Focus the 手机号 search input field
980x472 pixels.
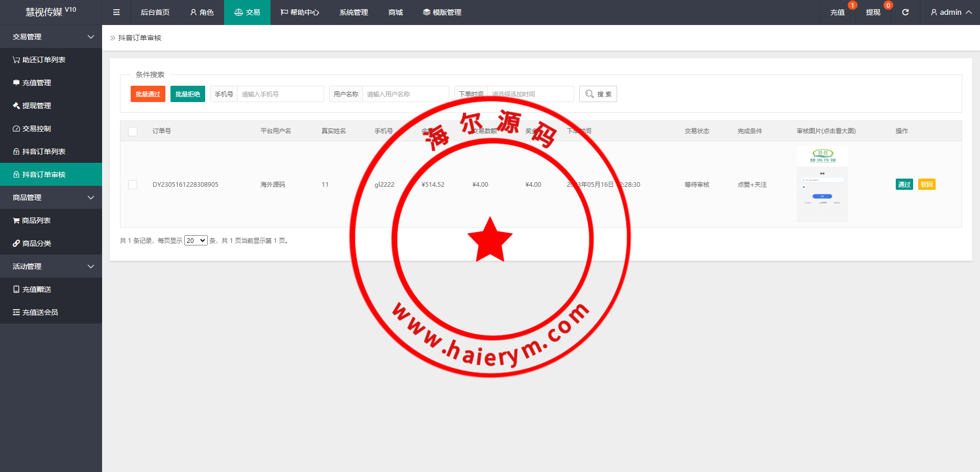[280, 94]
